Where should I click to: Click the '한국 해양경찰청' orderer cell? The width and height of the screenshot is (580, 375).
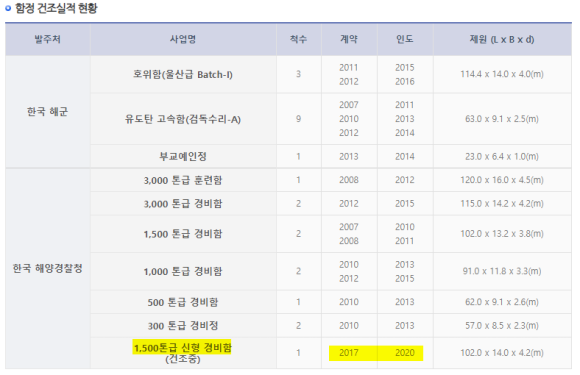[x=47, y=268]
